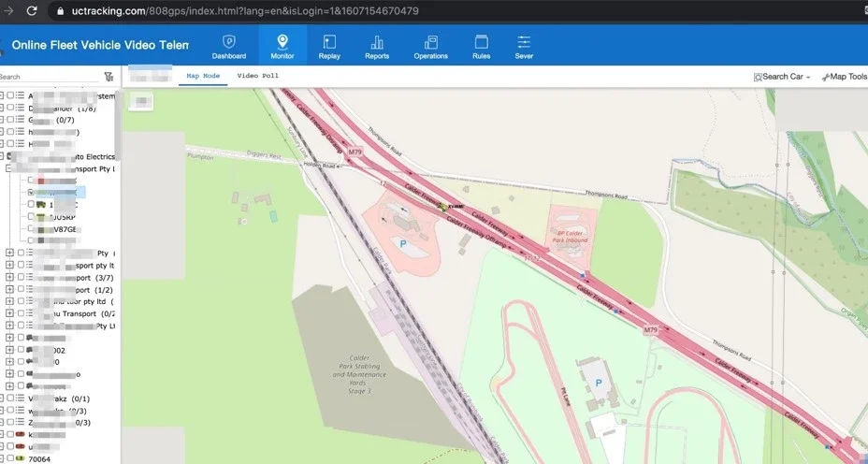Check the (3/7) group checkbox
Image resolution: width=868 pixels, height=464 pixels.
pos(21,278)
